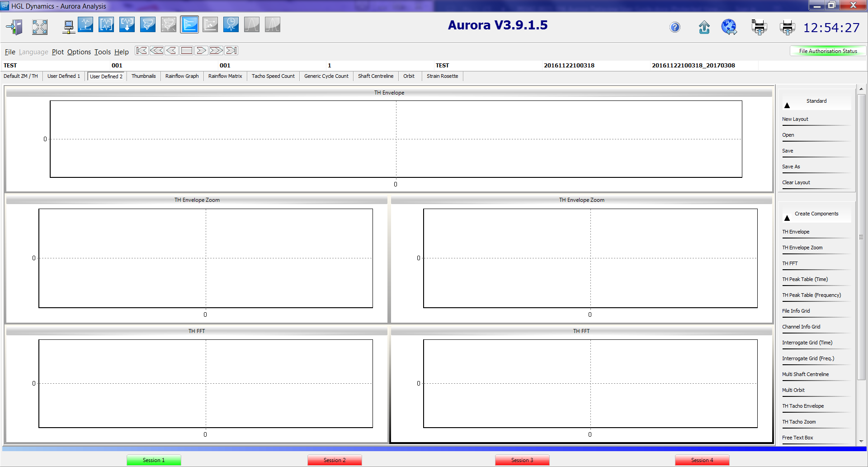Switch to Session 2
Viewport: 868px width, 467px height.
[x=335, y=460]
